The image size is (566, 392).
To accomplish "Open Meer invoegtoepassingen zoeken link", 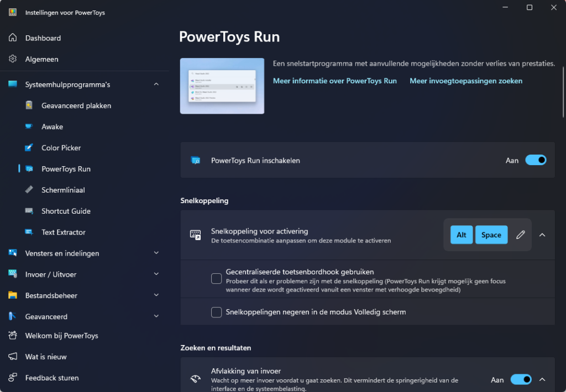I will [x=465, y=81].
